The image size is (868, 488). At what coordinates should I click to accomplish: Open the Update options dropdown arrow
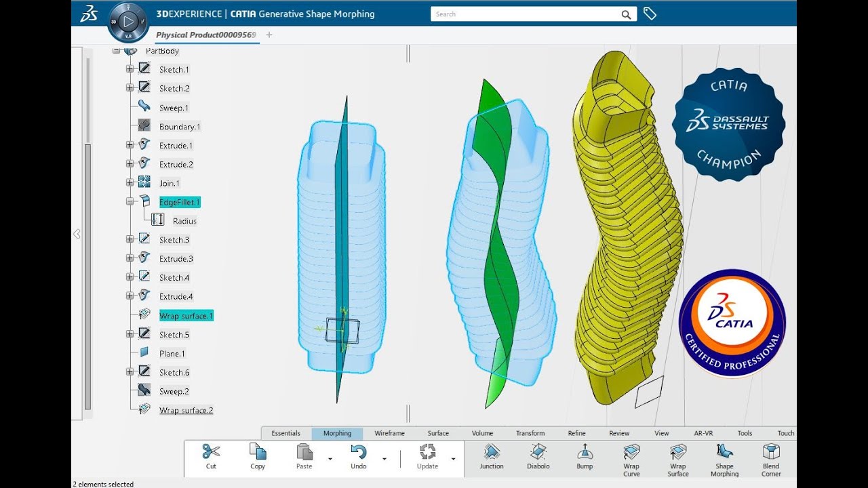453,459
